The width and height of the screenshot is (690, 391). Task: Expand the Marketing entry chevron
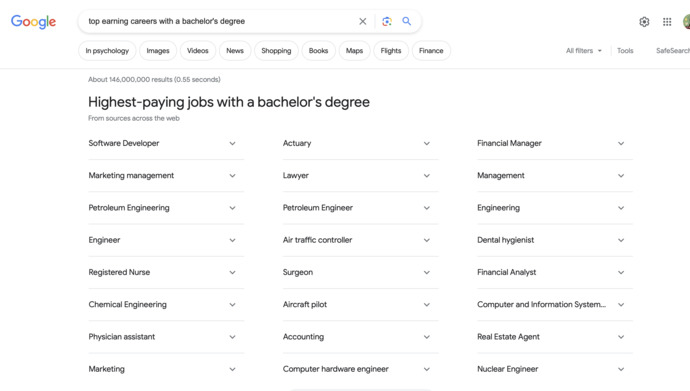(x=232, y=369)
